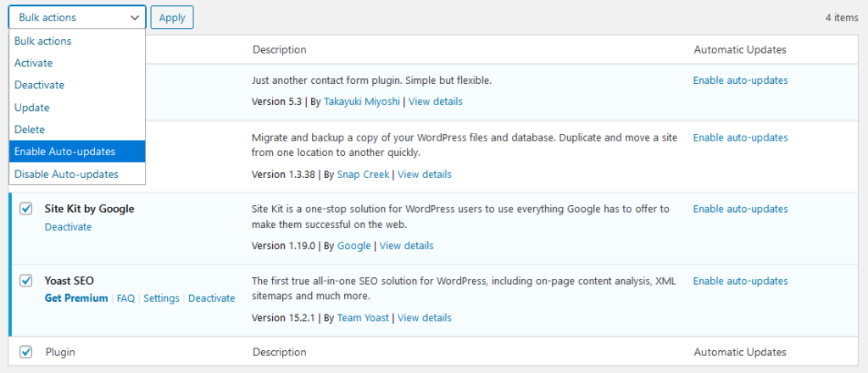The height and width of the screenshot is (373, 868).
Task: Click 'Just another contact form plugin' description
Action: click(x=372, y=81)
